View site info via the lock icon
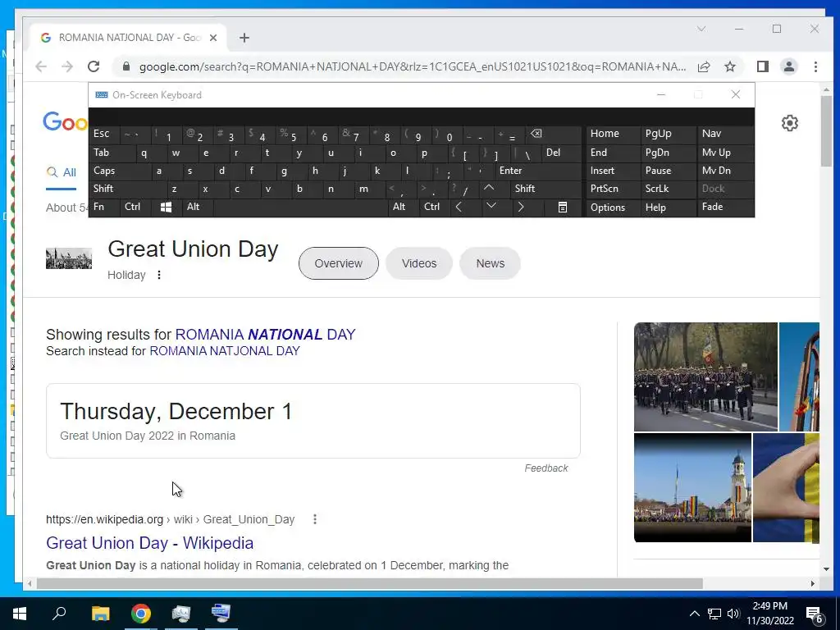The image size is (840, 630). click(126, 66)
